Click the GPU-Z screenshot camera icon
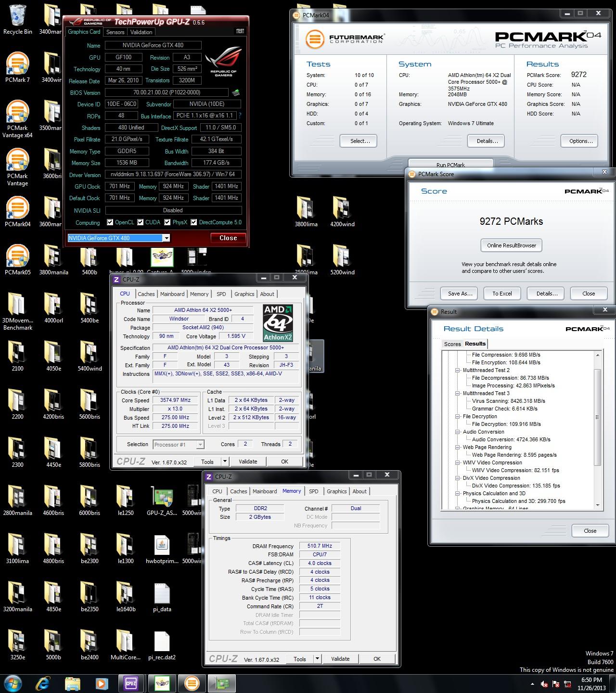616x693 pixels. 240,32
